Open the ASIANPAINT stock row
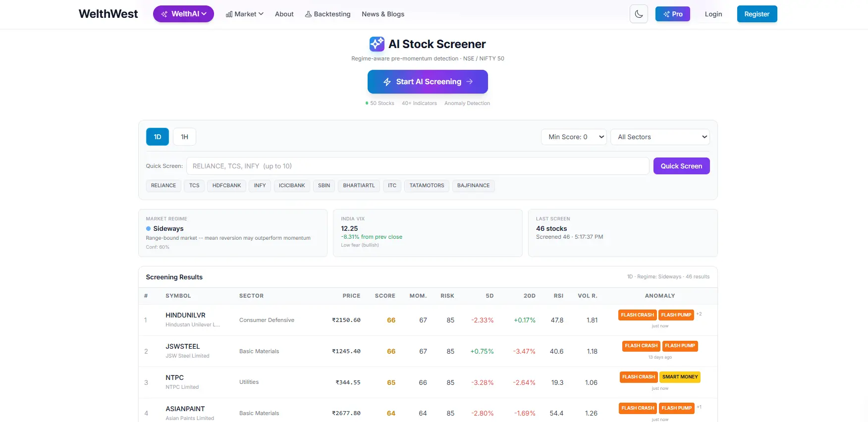 428,411
